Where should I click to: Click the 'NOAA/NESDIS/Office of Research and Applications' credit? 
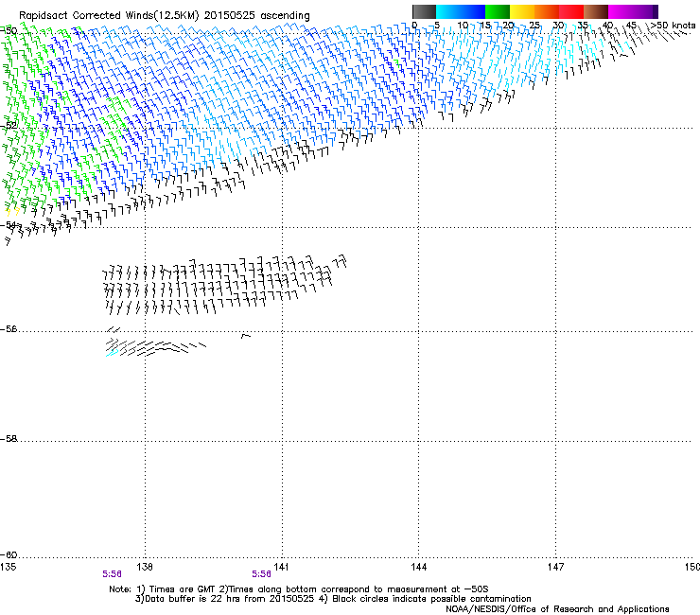(557, 609)
